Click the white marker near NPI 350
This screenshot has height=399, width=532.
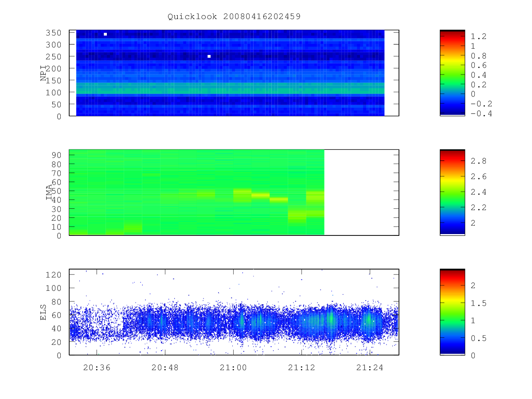coord(105,34)
